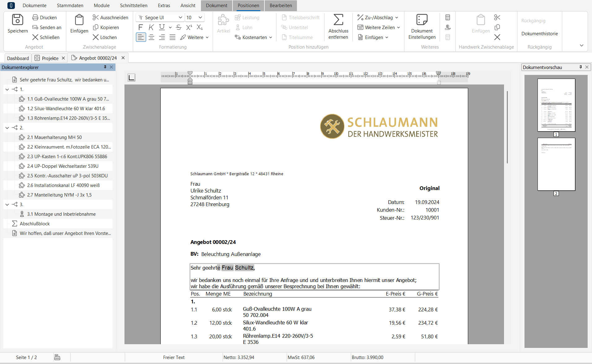Click Löschen in Zwischenablage group
The image size is (592, 364).
[105, 37]
